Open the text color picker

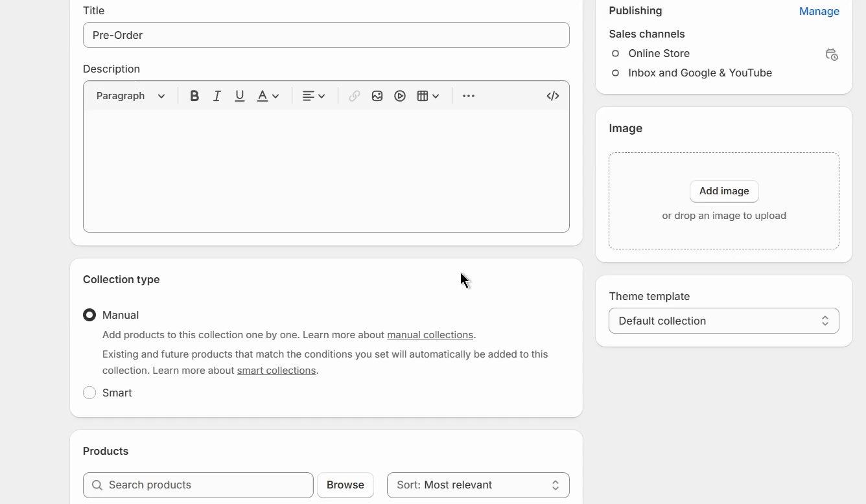point(268,96)
